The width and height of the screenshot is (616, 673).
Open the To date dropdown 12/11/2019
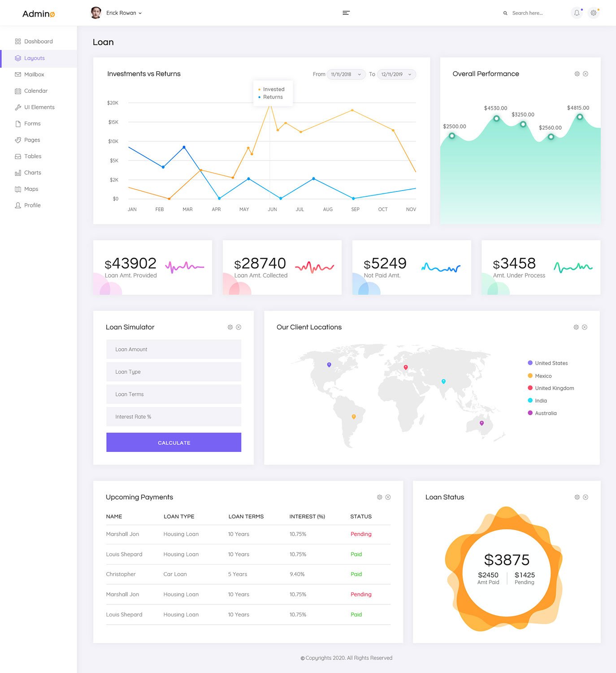pyautogui.click(x=396, y=74)
